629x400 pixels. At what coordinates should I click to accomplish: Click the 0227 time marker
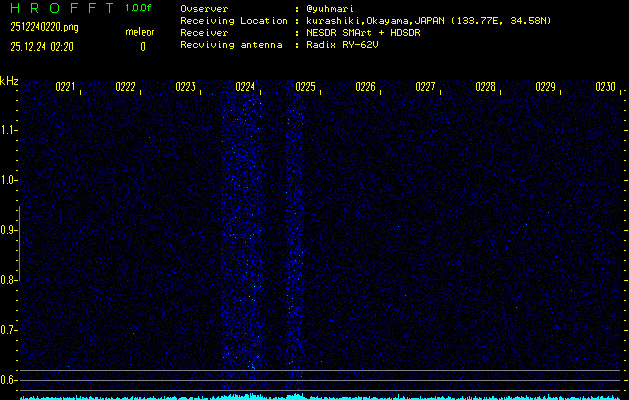point(425,87)
